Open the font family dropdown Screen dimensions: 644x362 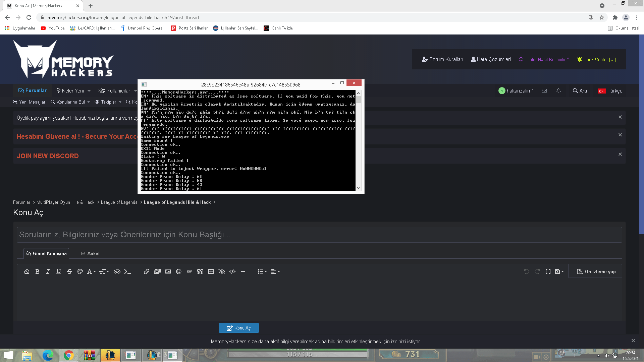point(91,271)
